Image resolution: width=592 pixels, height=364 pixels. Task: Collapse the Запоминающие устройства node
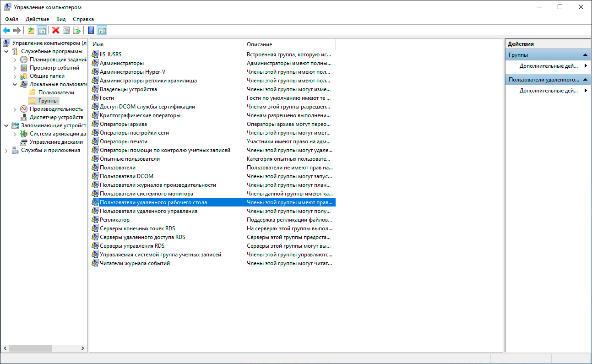click(6, 125)
